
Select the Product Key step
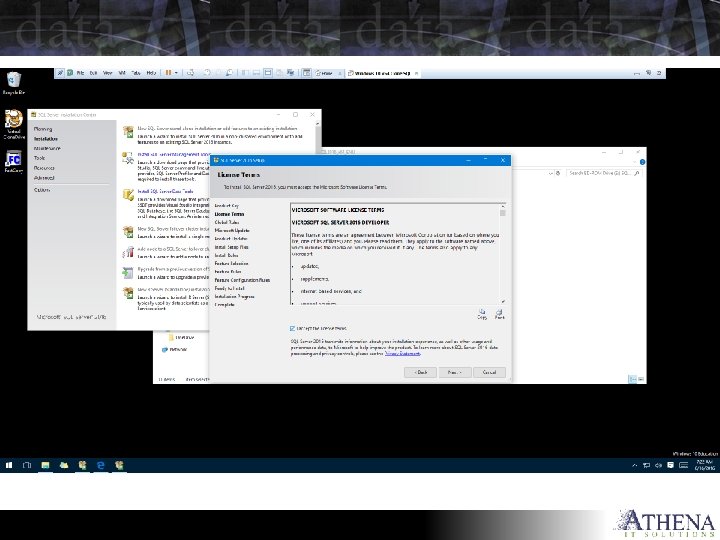point(227,206)
